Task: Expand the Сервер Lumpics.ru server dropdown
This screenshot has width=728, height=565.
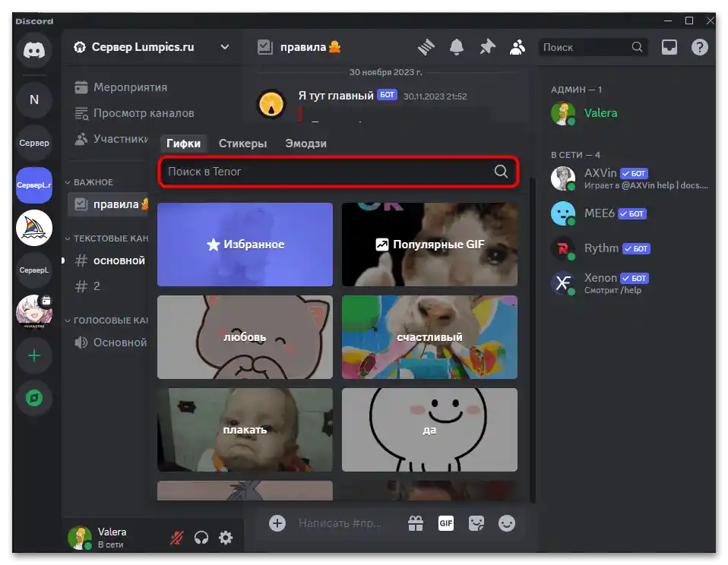Action: click(225, 47)
